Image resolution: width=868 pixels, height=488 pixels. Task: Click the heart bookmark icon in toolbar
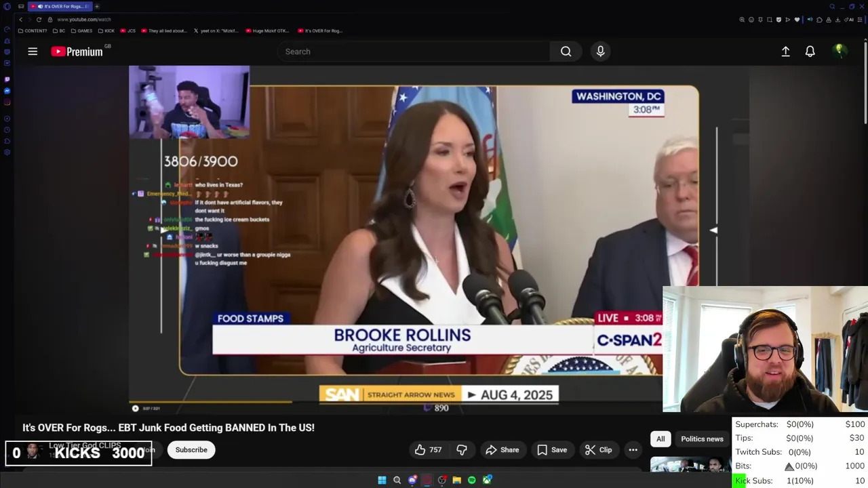point(797,20)
